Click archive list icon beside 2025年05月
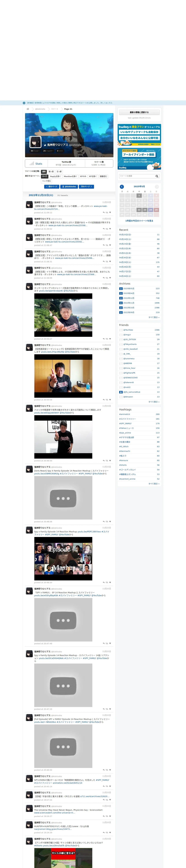 (121, 288)
